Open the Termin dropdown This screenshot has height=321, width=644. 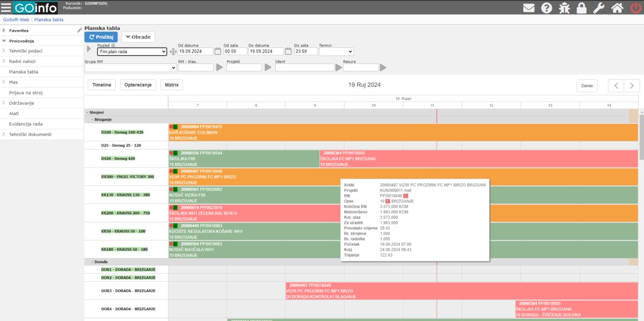coord(336,52)
